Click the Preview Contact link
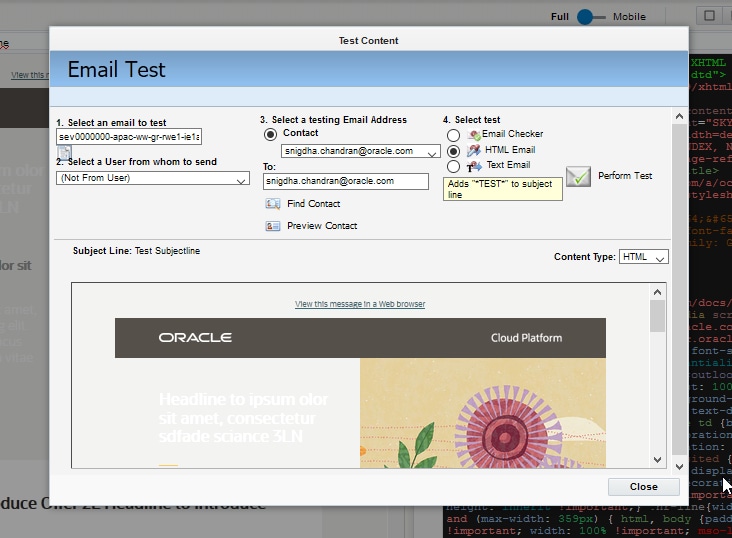The height and width of the screenshot is (538, 732). (x=322, y=226)
